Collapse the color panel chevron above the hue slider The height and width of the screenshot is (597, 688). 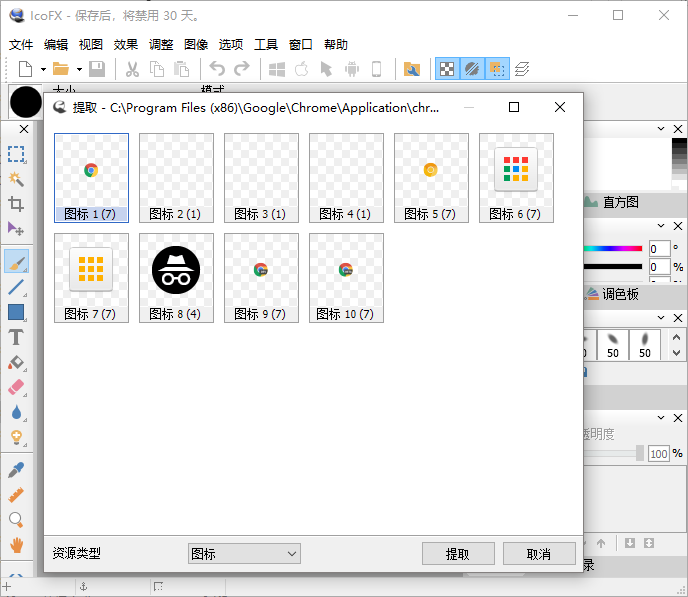click(x=661, y=226)
